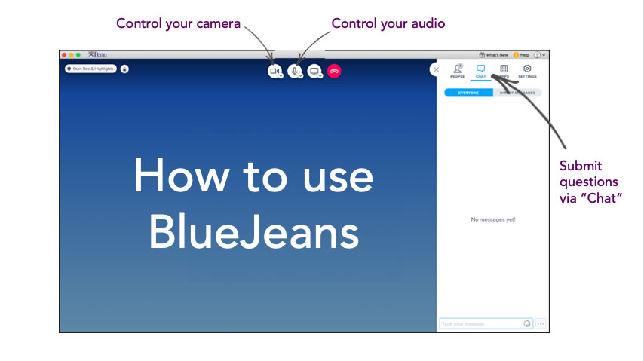Open microphone options dropdown arrow
644x361 pixels.
pos(301,75)
